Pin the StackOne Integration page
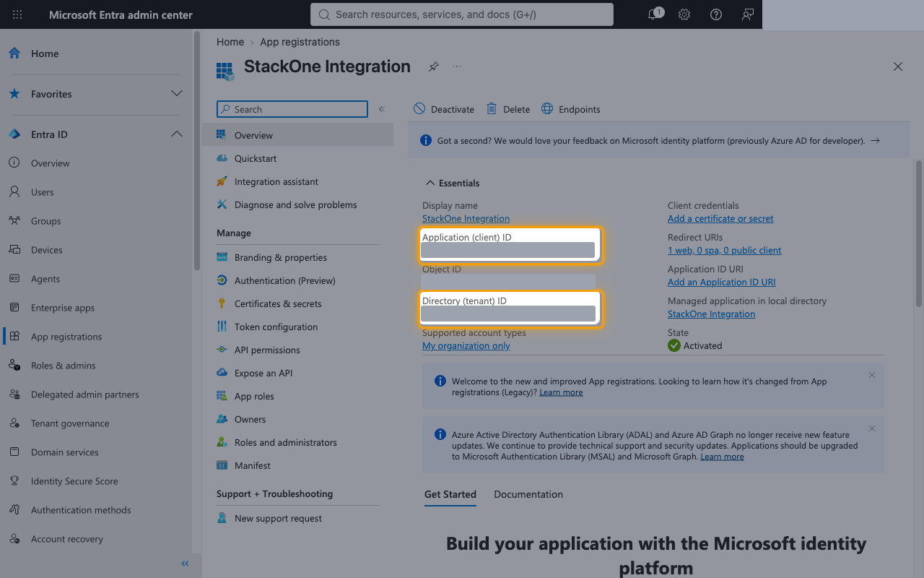Viewport: 924px width, 578px height. click(x=433, y=66)
